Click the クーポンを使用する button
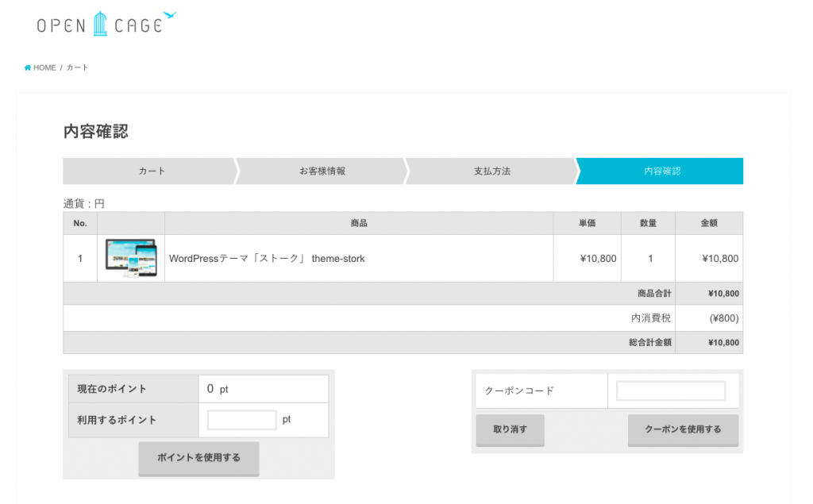 click(x=683, y=430)
